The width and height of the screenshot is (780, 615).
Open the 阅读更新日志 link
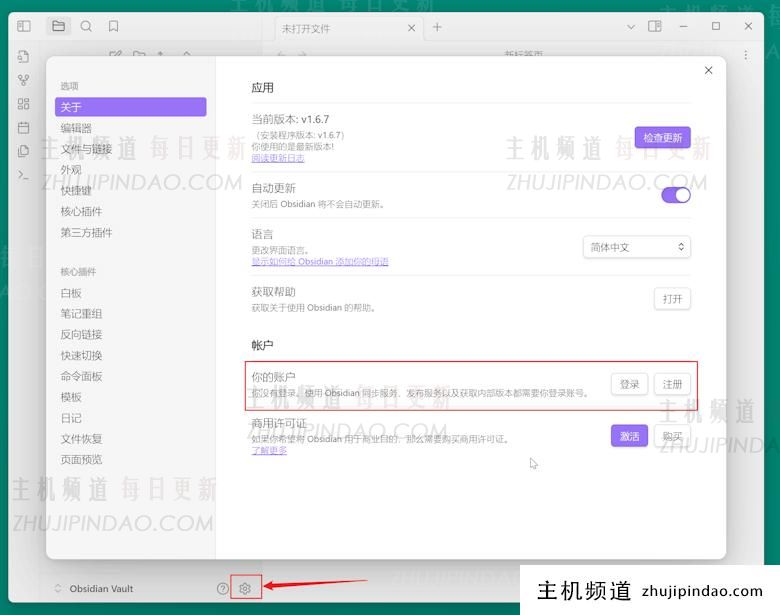pos(278,158)
